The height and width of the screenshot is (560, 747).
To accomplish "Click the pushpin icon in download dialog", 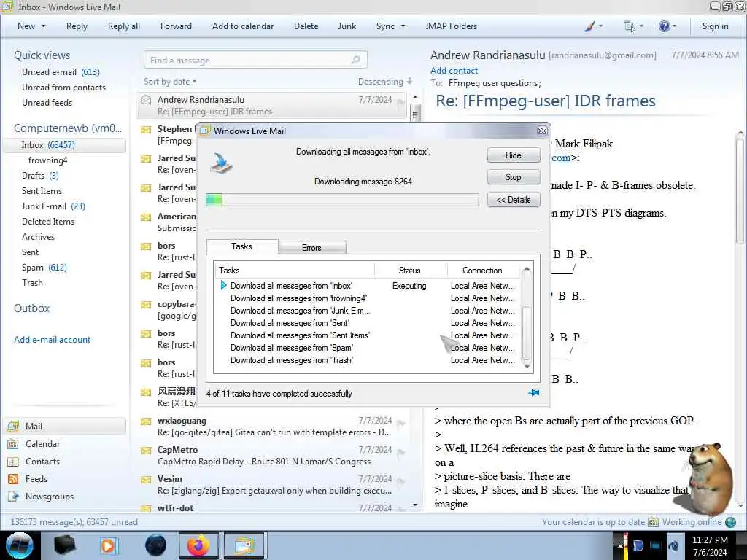I will click(x=533, y=393).
